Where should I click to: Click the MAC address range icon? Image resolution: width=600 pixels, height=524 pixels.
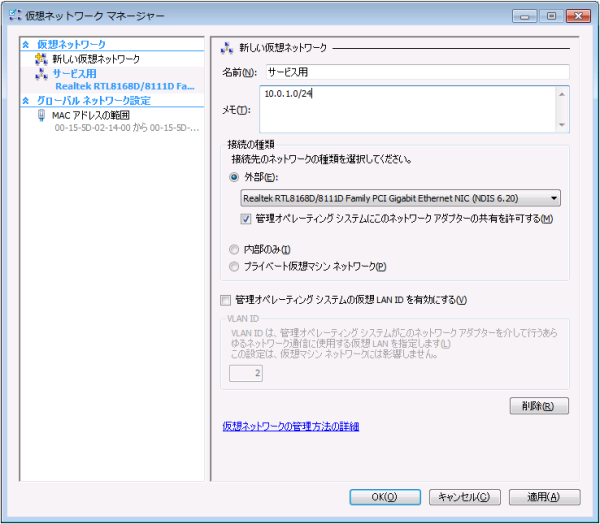pyautogui.click(x=41, y=116)
